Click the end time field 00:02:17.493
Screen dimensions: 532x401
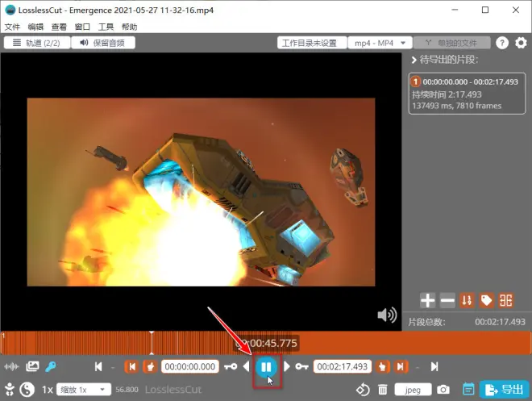(343, 366)
